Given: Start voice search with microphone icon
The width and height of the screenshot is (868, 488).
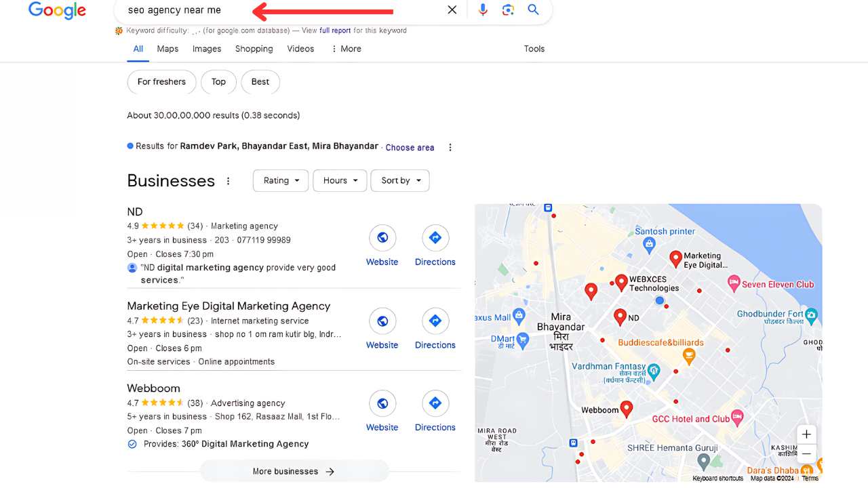Looking at the screenshot, I should tap(483, 9).
